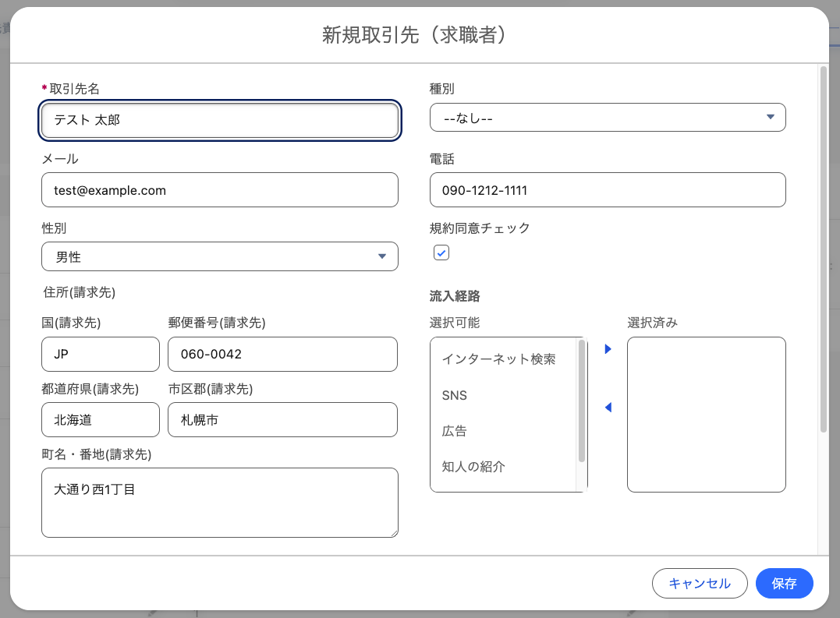Click the left arrow to remove selected channel
The width and height of the screenshot is (840, 618).
(608, 406)
